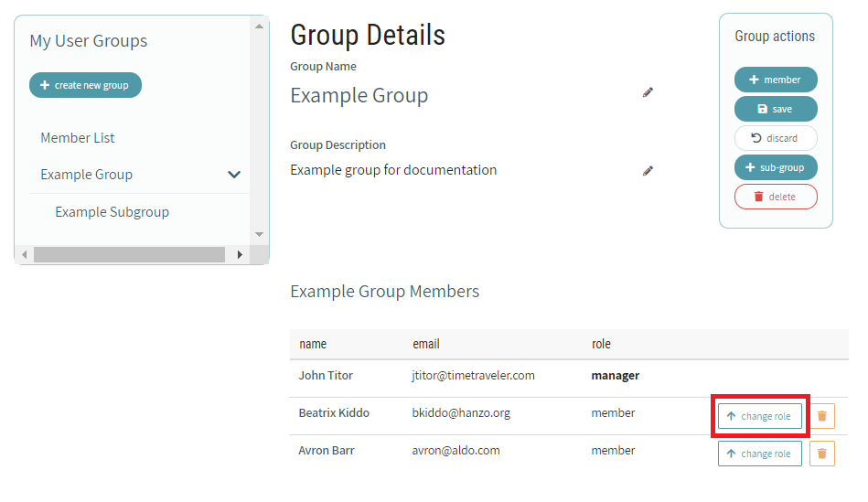Select Example Group in the sidebar
Viewport: 868px width, 502px height.
[87, 175]
